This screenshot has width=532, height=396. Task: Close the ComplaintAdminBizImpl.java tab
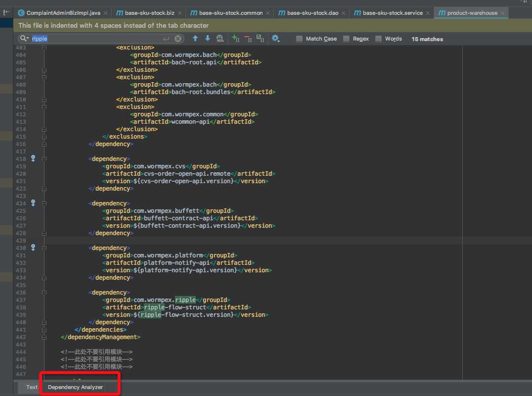[105, 13]
